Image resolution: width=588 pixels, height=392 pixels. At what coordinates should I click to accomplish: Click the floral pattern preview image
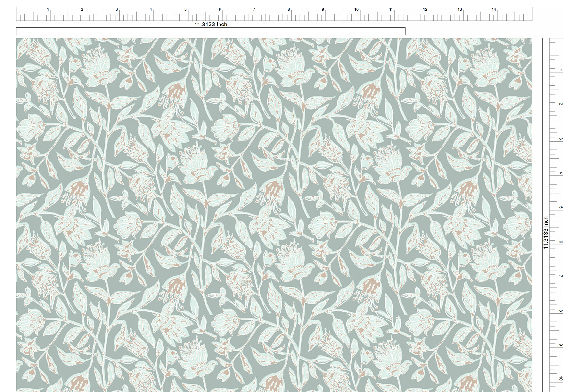point(274,215)
